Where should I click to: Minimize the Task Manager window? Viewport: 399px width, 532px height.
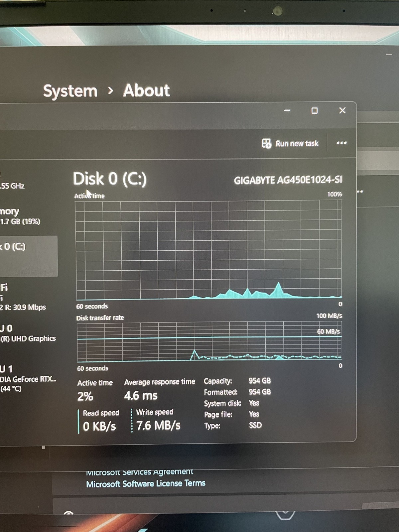click(287, 110)
